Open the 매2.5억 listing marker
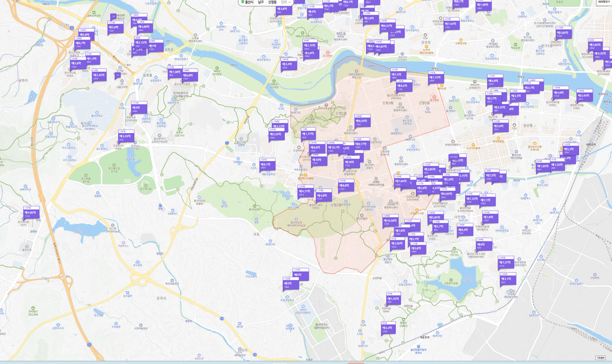Viewport: 612px width, 364px height. click(492, 175)
